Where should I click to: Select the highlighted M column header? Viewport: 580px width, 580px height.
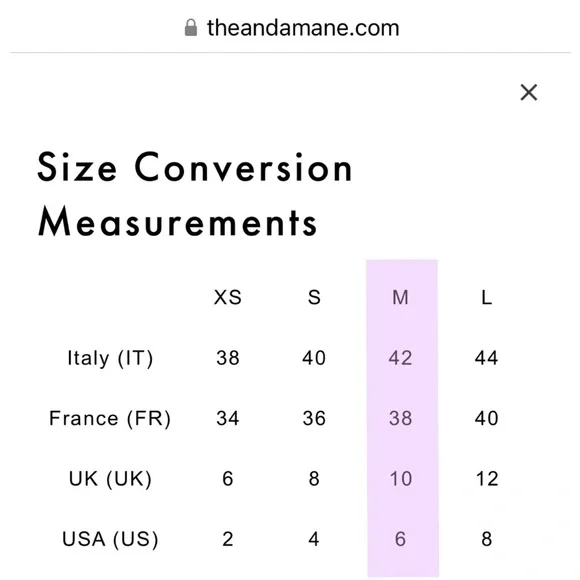click(401, 297)
